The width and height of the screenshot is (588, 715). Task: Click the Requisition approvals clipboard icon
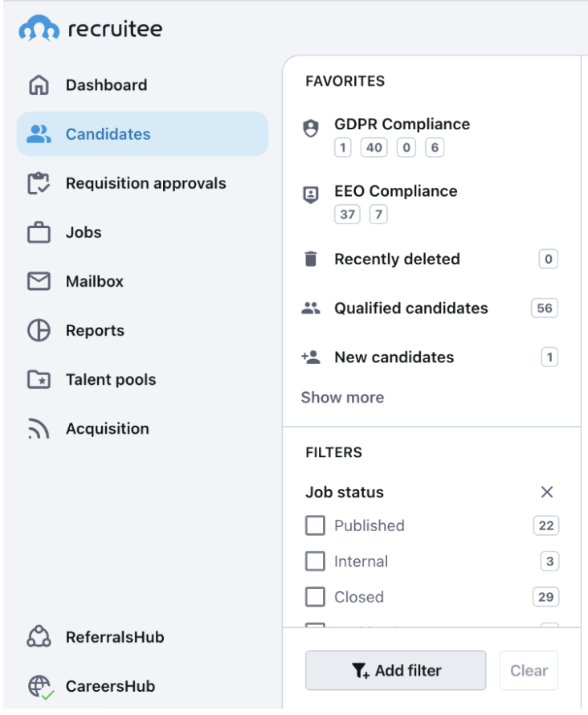(x=39, y=183)
